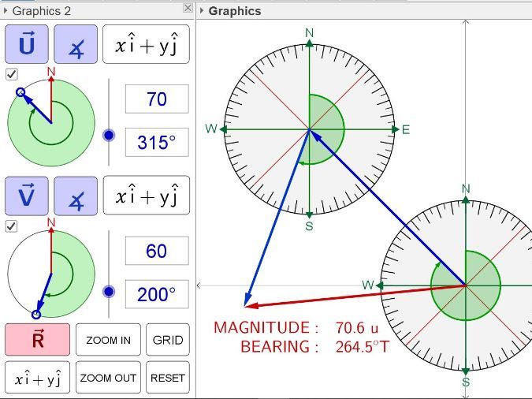
Task: Expand the Graphics style bar arrow
Action: coord(202,10)
